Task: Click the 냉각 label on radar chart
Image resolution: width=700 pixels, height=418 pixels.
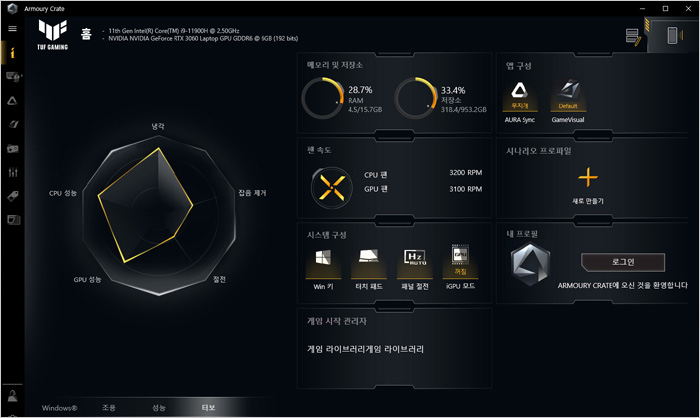Action: (158, 126)
